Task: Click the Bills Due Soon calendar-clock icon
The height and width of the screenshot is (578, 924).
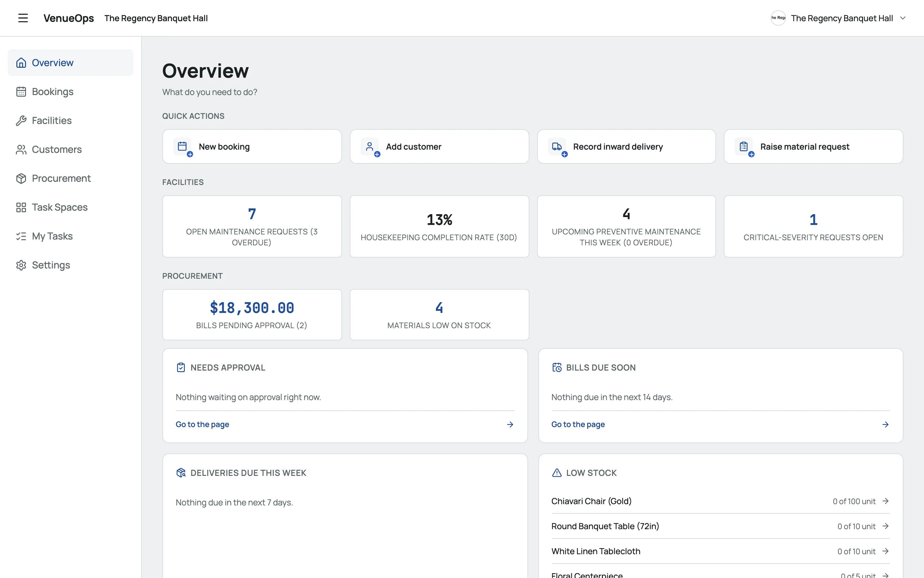Action: [557, 367]
